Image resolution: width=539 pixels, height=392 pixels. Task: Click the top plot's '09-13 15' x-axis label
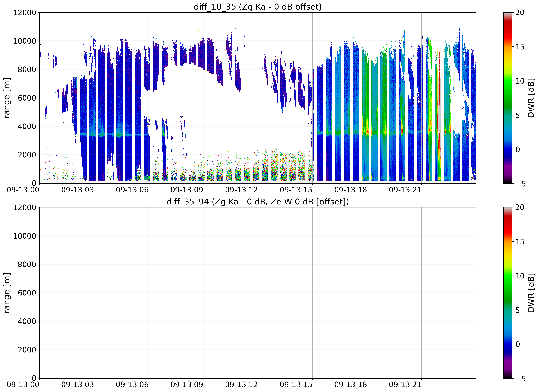pyautogui.click(x=296, y=190)
